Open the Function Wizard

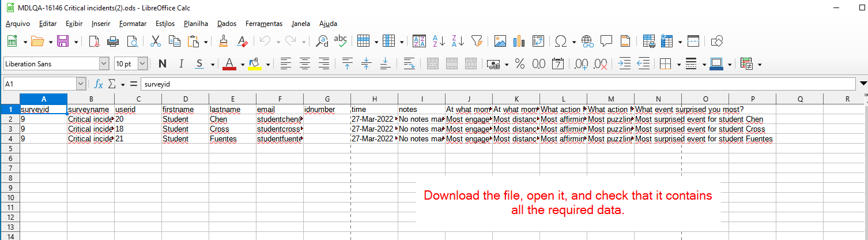click(x=99, y=84)
